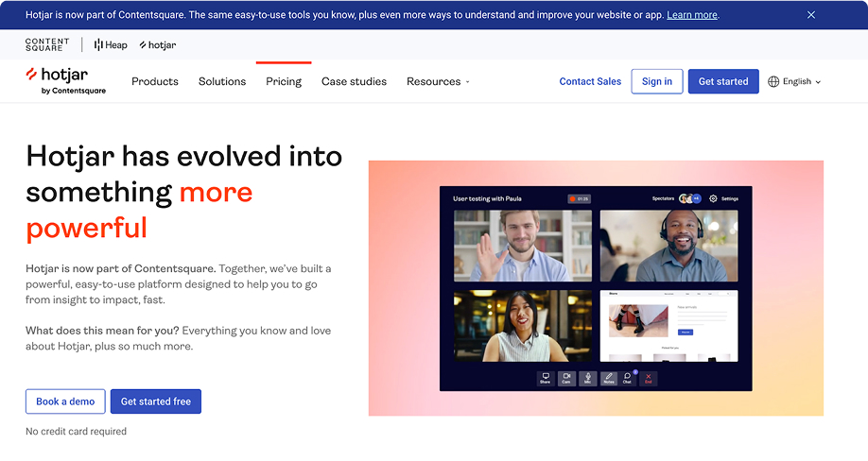Open the Chat icon in call toolbar
868x461 pixels.
point(628,378)
